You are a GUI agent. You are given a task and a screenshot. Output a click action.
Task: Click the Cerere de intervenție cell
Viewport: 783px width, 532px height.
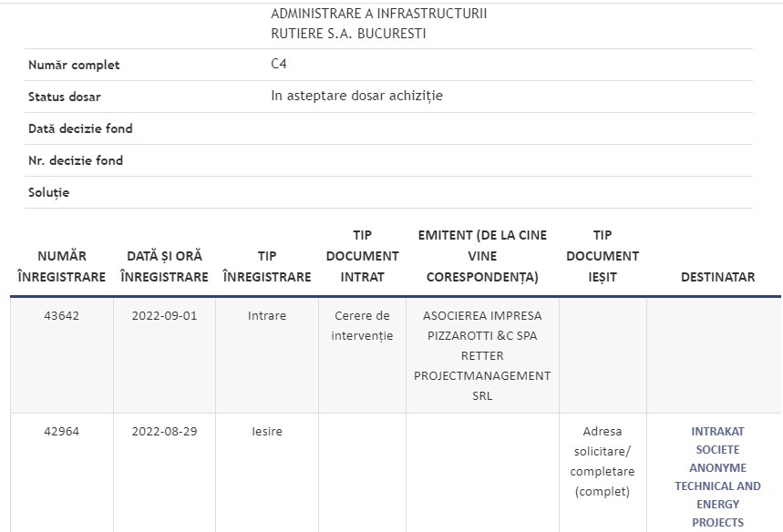(x=362, y=326)
